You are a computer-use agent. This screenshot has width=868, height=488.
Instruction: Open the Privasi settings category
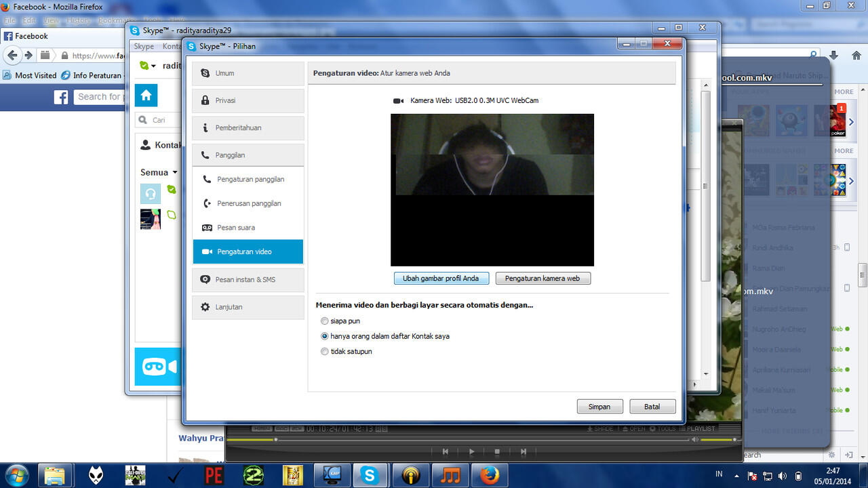248,100
